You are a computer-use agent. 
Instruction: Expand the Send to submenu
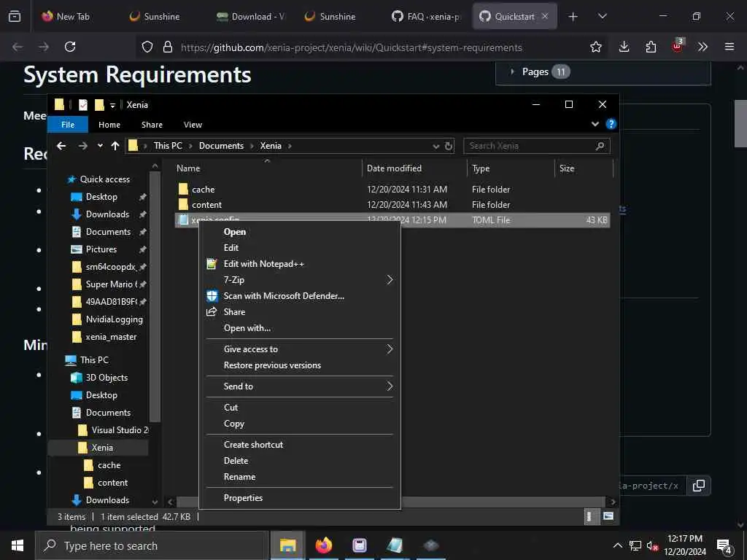pos(390,386)
